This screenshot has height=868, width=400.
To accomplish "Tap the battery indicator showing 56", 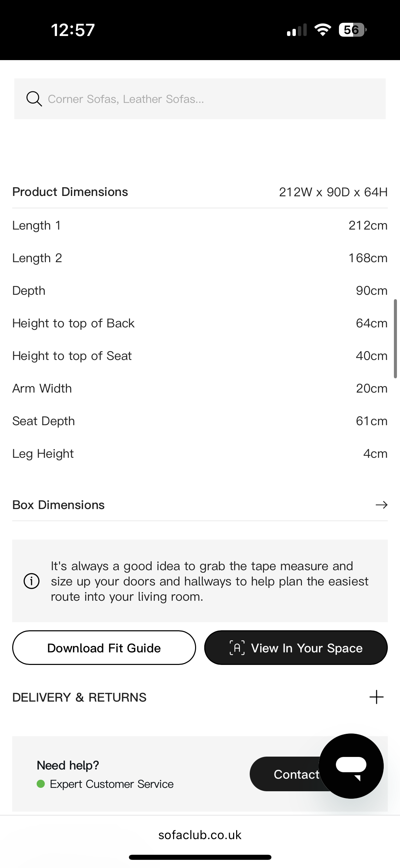I will [352, 30].
